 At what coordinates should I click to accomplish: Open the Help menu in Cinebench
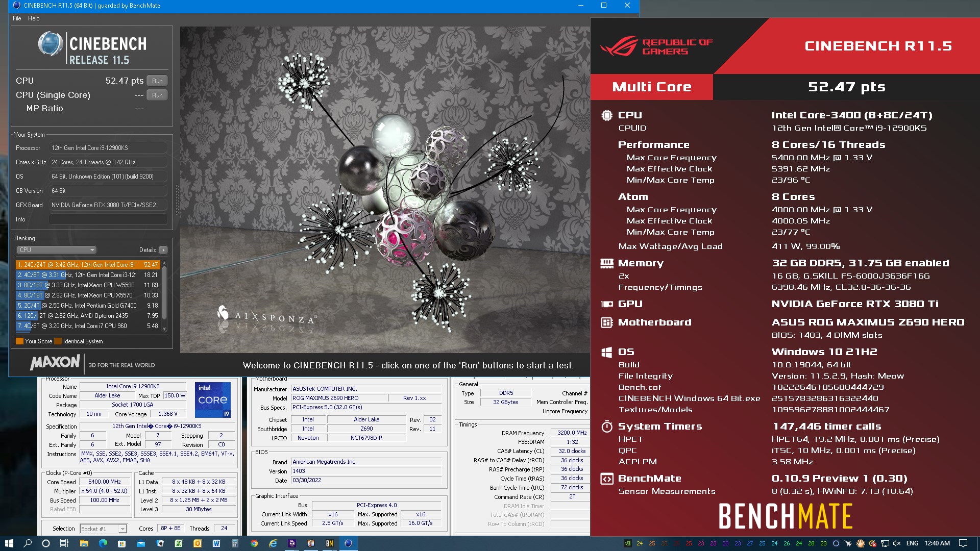coord(34,18)
